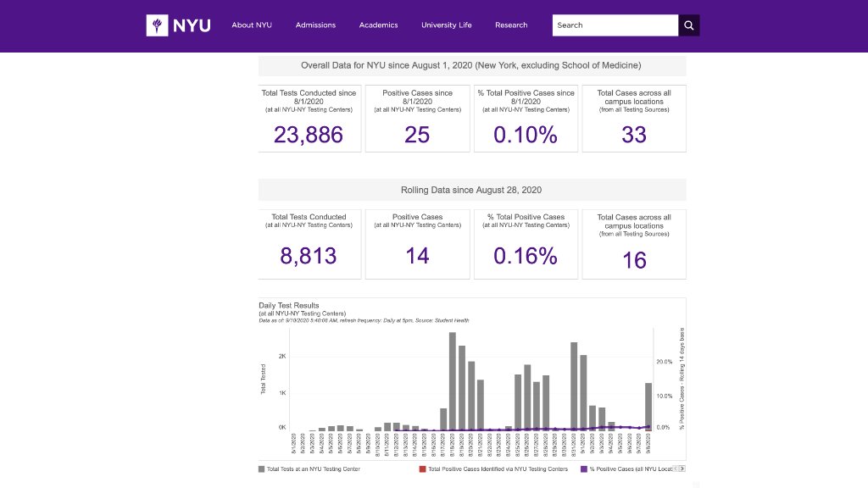Click the 'Positive Cases since 8/1/2020' tile
Screen dimensions: 868x488
417,119
